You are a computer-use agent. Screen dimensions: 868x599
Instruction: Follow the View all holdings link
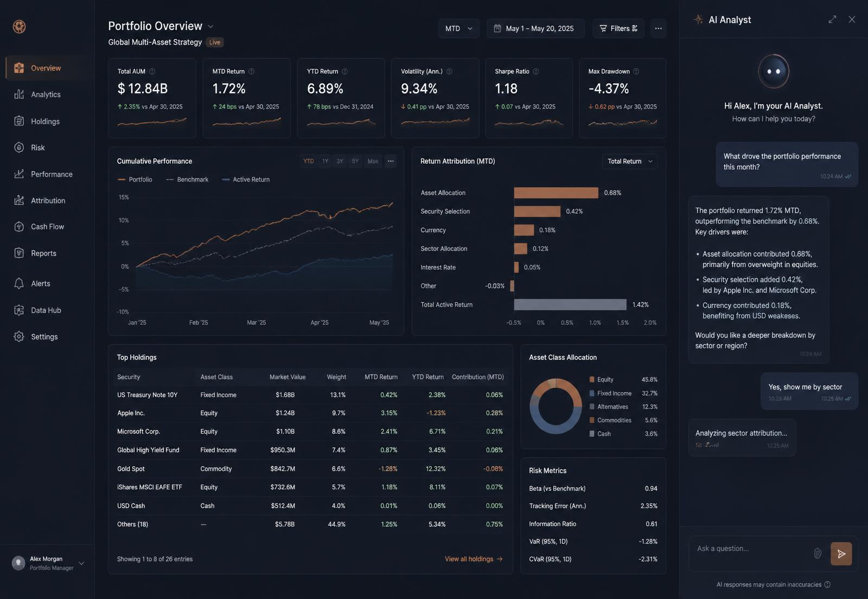point(474,559)
